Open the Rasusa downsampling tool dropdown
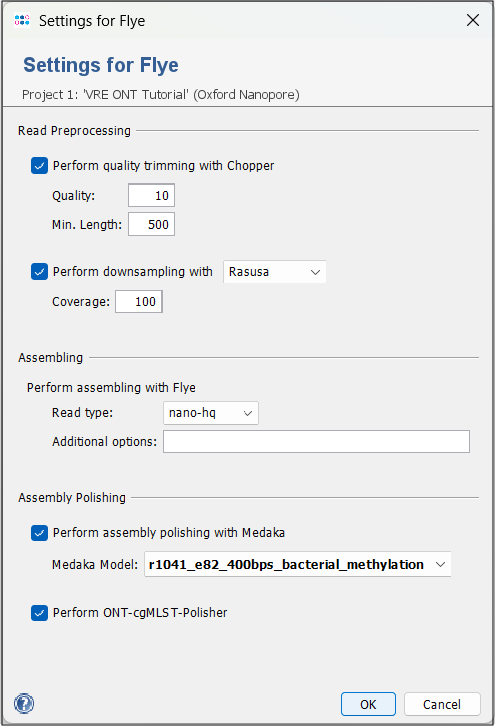This screenshot has height=726, width=495. pos(275,272)
